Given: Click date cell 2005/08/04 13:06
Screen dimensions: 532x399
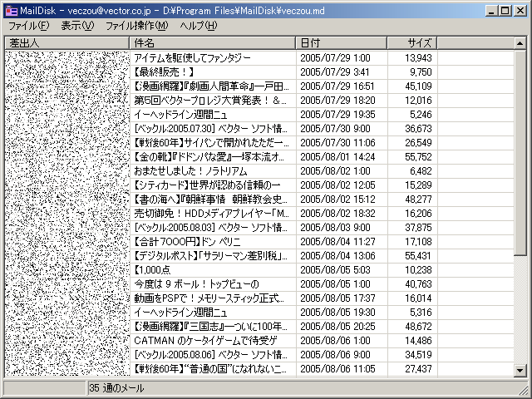Looking at the screenshot, I should pos(337,256).
